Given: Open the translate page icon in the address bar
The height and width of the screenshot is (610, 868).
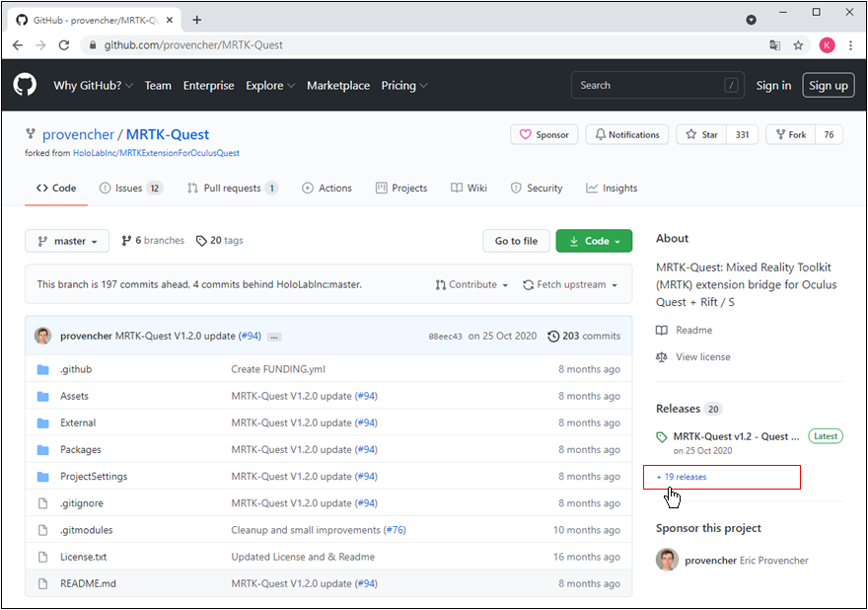Looking at the screenshot, I should (775, 45).
